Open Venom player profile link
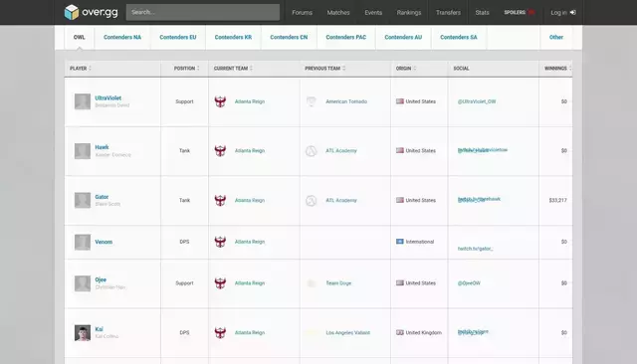The width and height of the screenshot is (637, 364). pyautogui.click(x=104, y=242)
